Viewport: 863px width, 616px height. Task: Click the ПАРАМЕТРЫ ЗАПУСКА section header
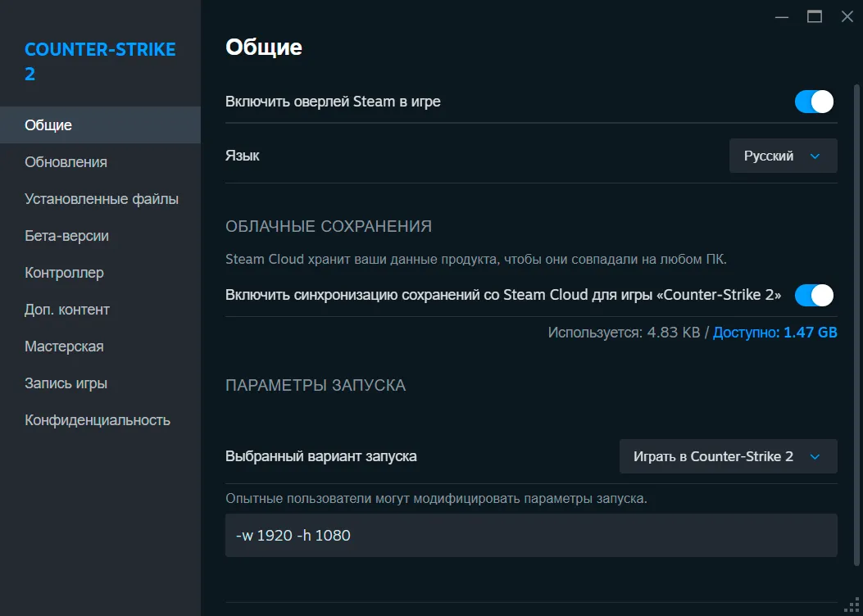coord(316,385)
